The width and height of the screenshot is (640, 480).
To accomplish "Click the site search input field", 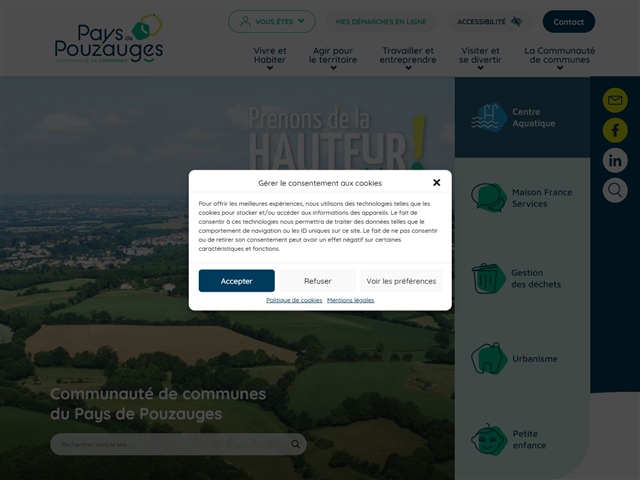I will tap(170, 443).
